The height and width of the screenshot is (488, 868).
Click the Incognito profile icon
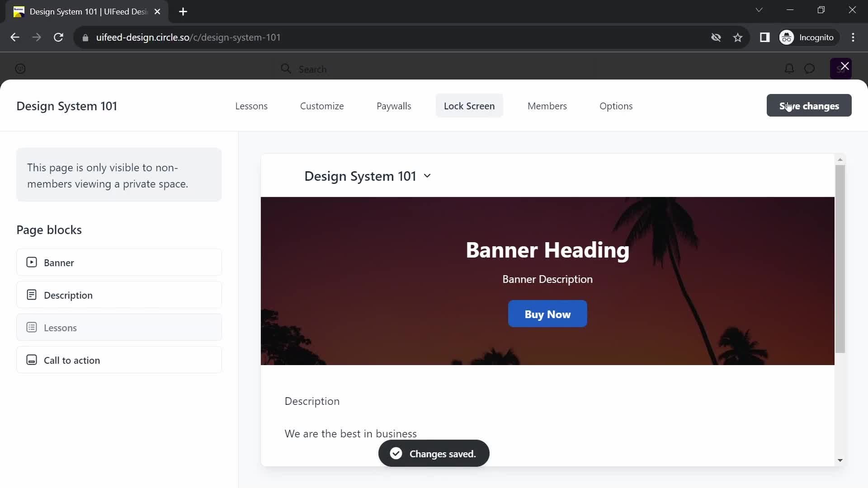tap(787, 37)
